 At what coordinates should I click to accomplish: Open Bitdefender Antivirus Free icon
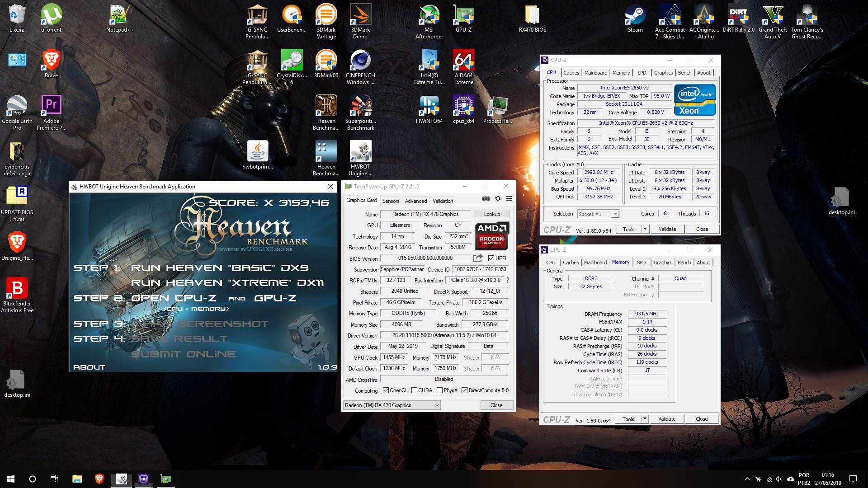[17, 296]
